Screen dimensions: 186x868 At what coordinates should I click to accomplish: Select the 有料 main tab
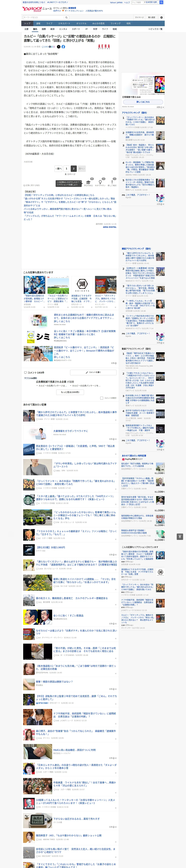pos(128,24)
